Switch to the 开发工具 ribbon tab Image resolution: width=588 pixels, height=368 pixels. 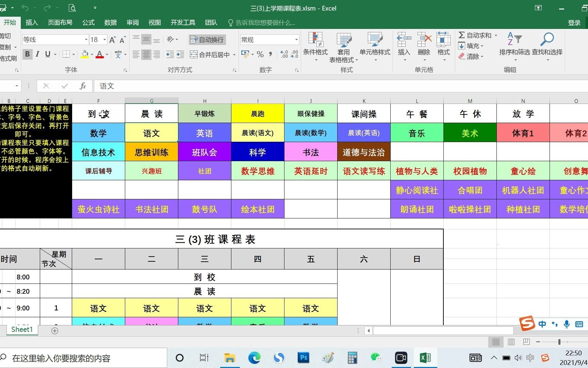[183, 22]
